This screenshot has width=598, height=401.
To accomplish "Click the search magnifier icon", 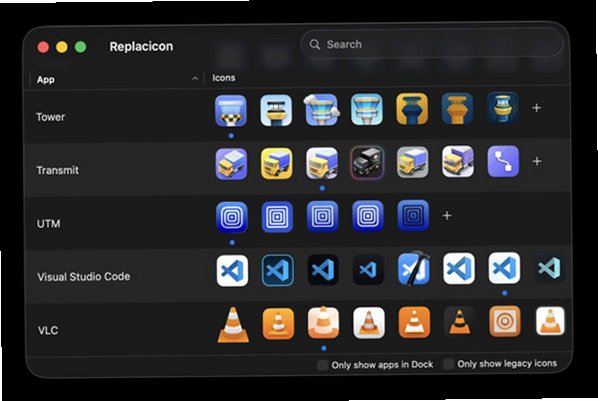I will (315, 45).
